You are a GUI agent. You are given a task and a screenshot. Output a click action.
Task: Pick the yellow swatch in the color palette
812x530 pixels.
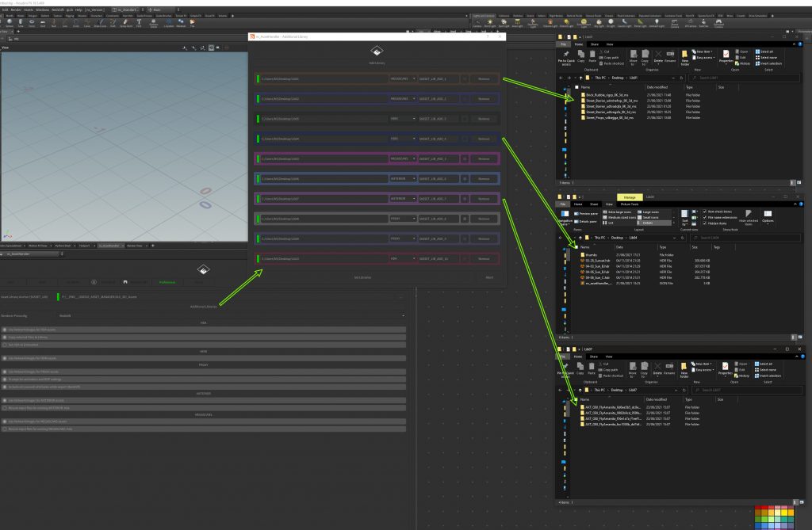point(786,513)
